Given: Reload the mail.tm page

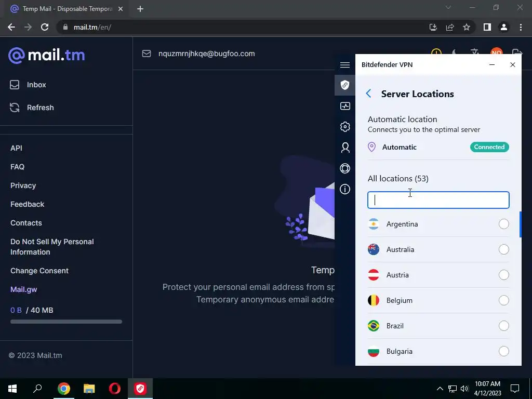Looking at the screenshot, I should (x=45, y=27).
